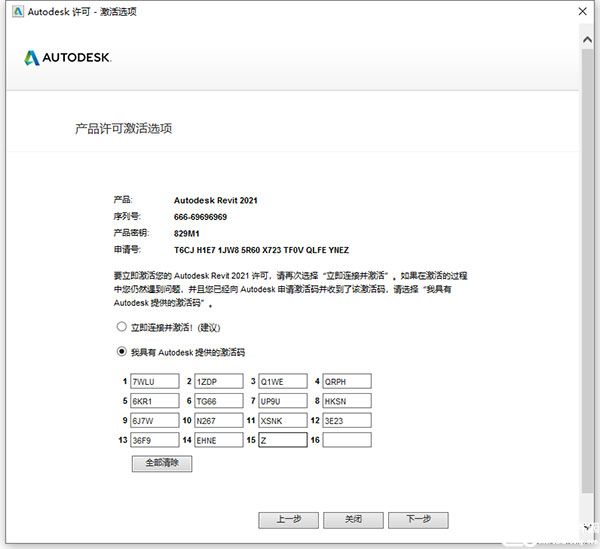
Task: Go back with the 上一步 button
Action: [288, 520]
